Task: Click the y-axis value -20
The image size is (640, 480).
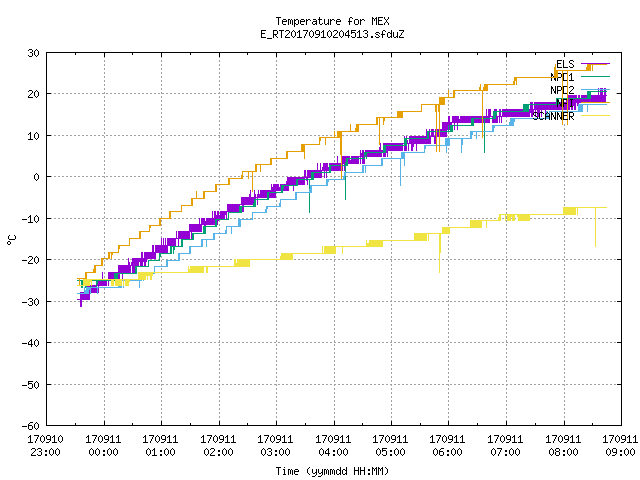Action: [31, 260]
